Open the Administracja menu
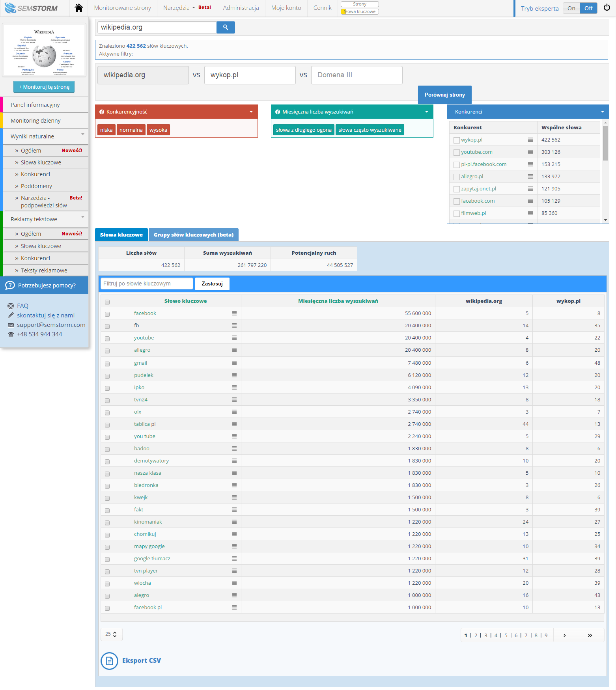 point(241,8)
